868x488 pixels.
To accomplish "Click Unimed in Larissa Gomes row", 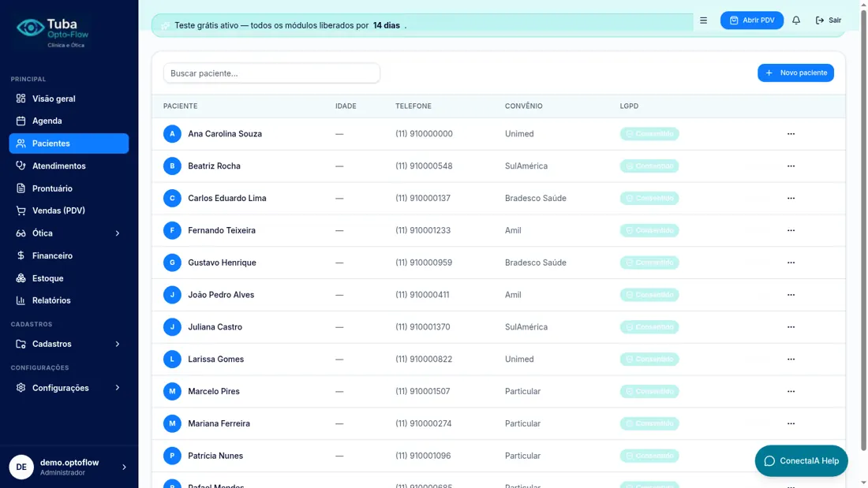I will (x=519, y=359).
